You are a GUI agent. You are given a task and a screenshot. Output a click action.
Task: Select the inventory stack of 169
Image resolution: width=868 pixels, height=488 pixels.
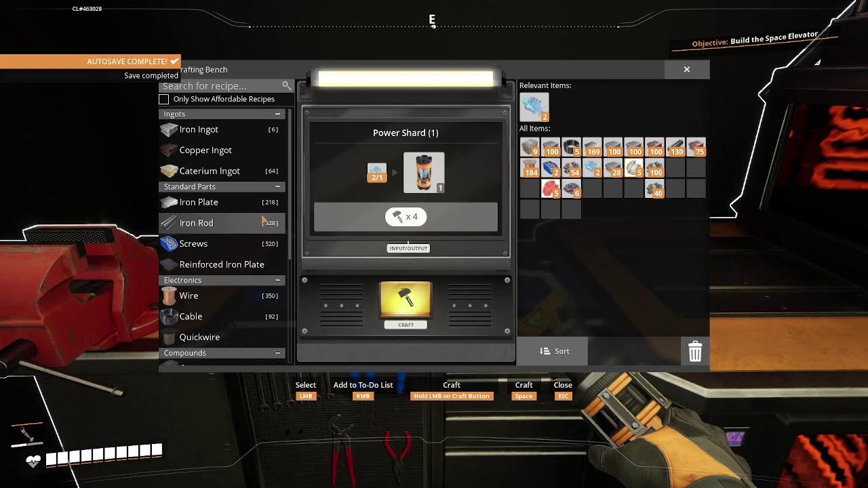click(x=592, y=147)
